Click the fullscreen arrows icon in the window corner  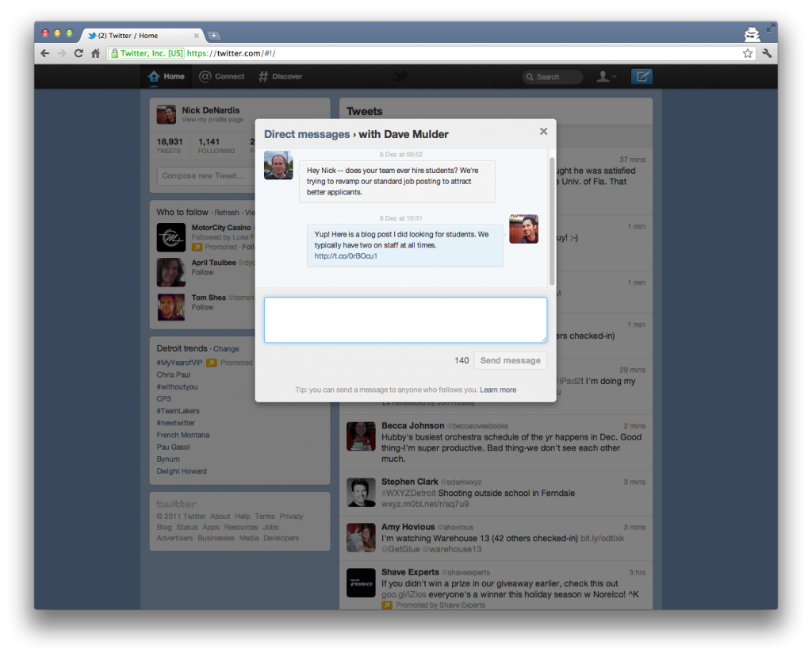(771, 28)
